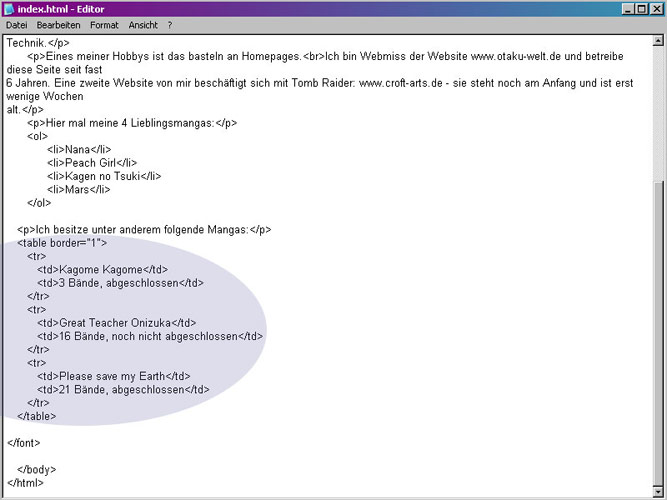Open the Datei menu

pyautogui.click(x=17, y=25)
